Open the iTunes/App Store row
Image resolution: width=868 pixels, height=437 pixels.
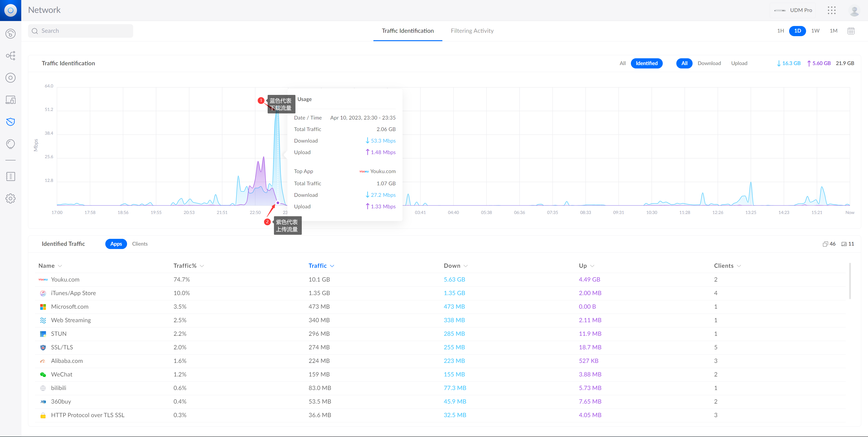440,293
